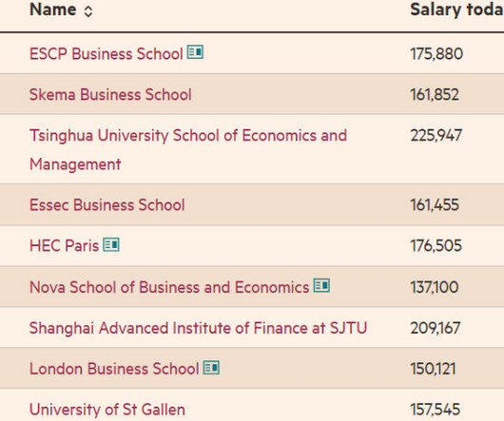Click the Salary today column header
The width and height of the screenshot is (504, 421).
click(456, 10)
